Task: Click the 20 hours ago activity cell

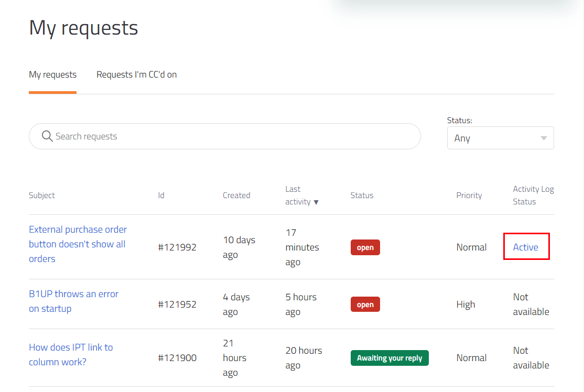Action: [x=304, y=358]
